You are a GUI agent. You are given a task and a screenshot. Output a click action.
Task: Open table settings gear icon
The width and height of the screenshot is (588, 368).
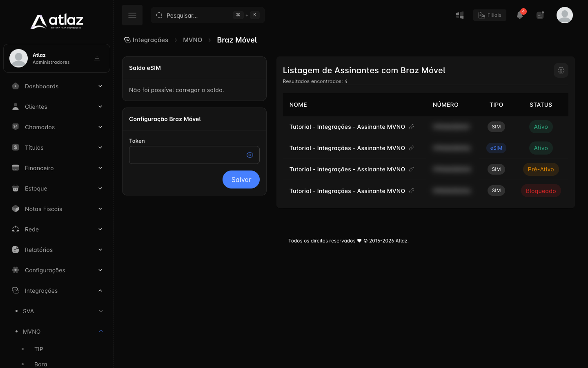pos(561,70)
